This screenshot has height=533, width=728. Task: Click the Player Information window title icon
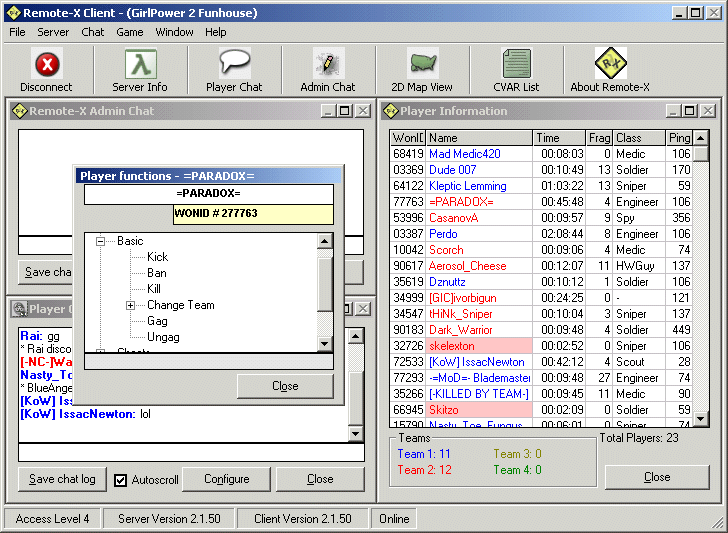[390, 111]
